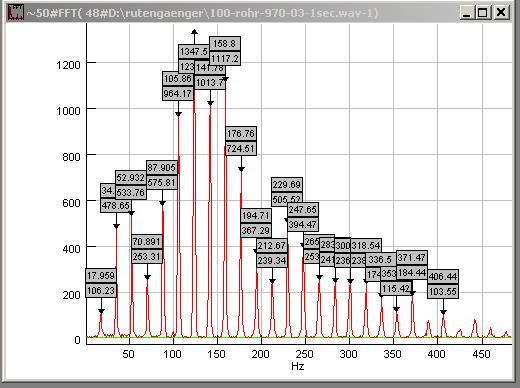
Task: Click the marker label 194.71
Action: point(256,216)
